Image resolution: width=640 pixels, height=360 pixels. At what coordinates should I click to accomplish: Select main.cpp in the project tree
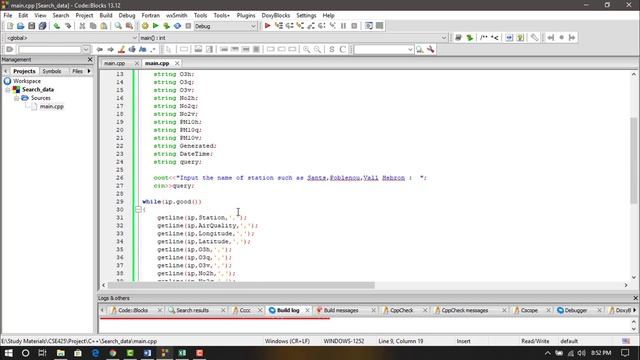coord(51,107)
